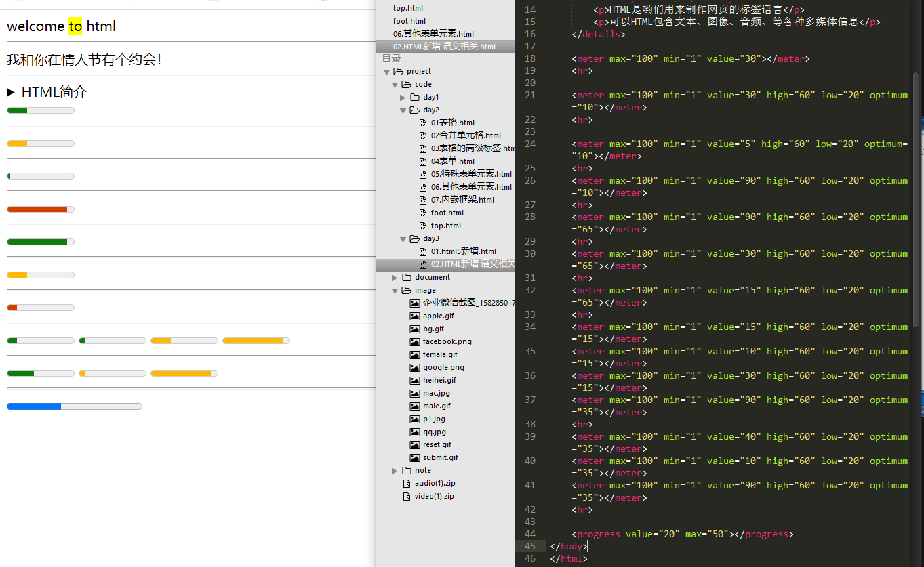Click the folder icon of the day1 folder
The image size is (924, 567).
point(414,97)
